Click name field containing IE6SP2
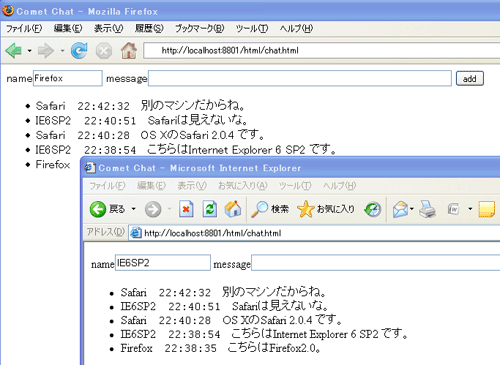The width and height of the screenshot is (500, 365). (163, 263)
